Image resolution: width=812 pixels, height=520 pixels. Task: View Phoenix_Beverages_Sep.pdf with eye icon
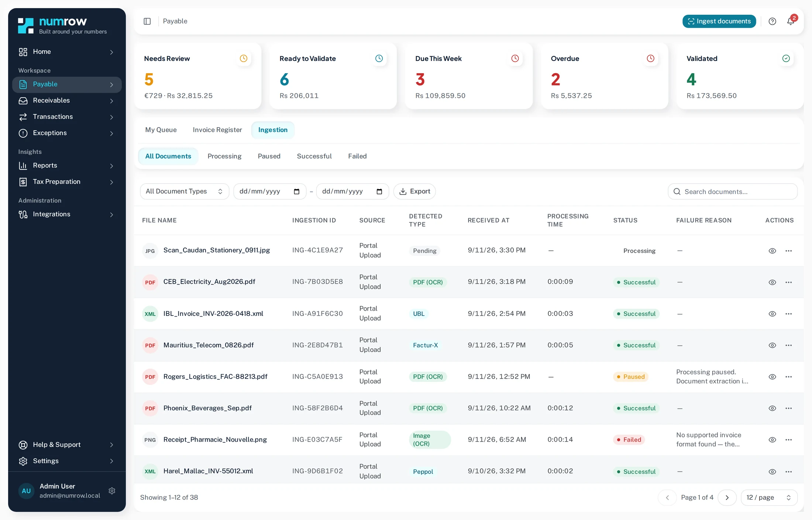click(772, 408)
